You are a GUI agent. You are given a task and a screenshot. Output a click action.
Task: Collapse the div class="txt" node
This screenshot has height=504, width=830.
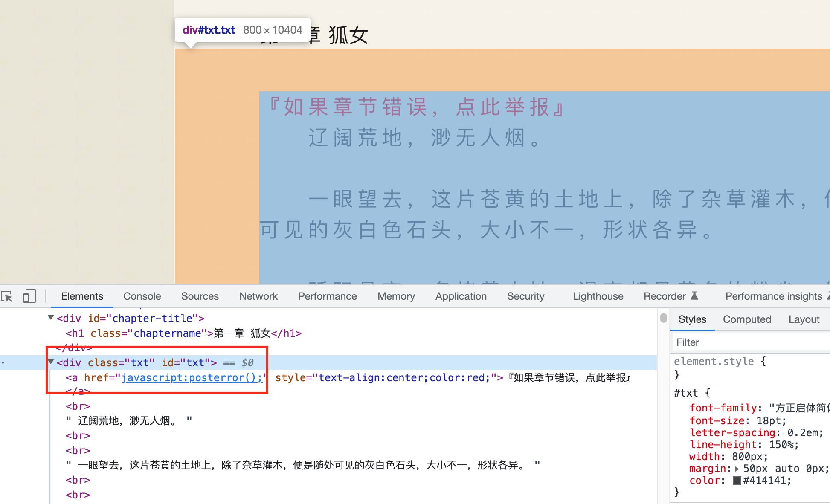51,362
